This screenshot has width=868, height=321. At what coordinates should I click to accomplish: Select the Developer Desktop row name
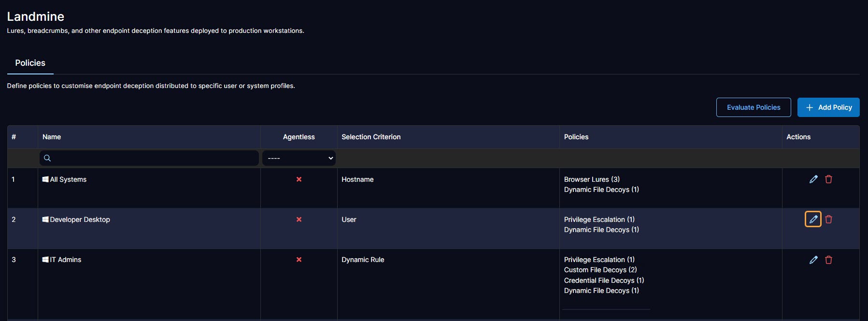80,219
